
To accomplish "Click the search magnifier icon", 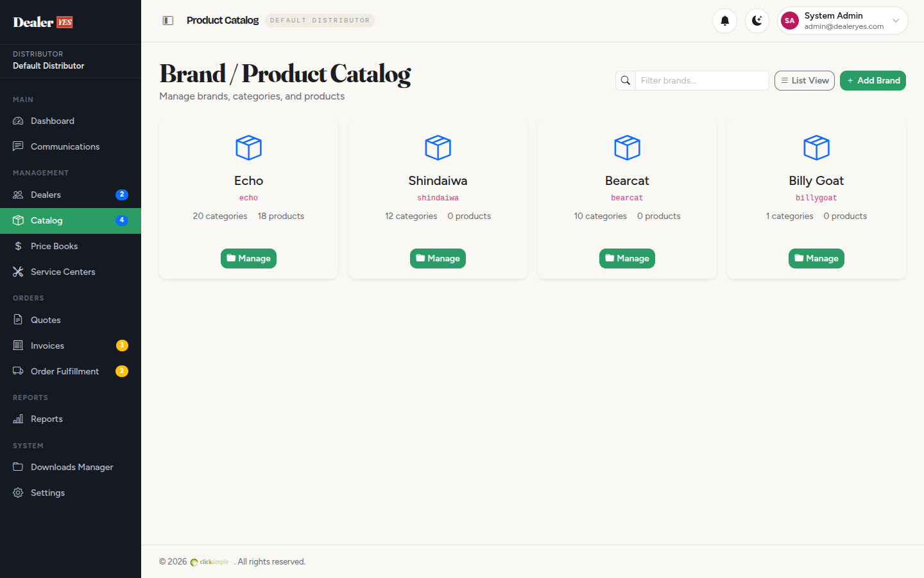I will 626,80.
